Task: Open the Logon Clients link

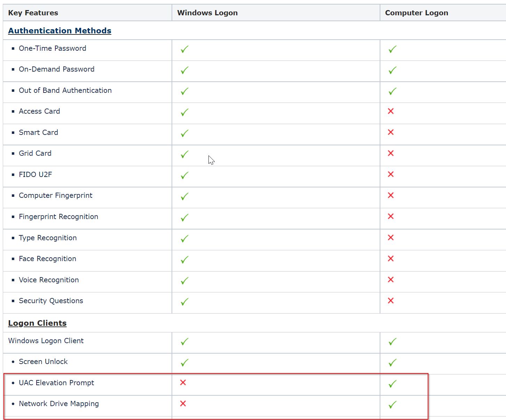Action: point(37,323)
